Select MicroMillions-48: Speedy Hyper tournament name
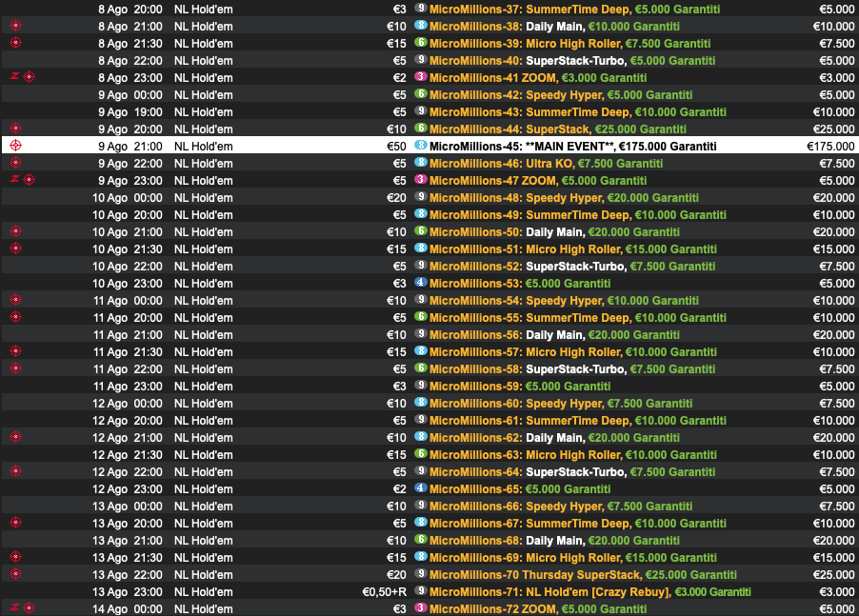 pos(565,198)
